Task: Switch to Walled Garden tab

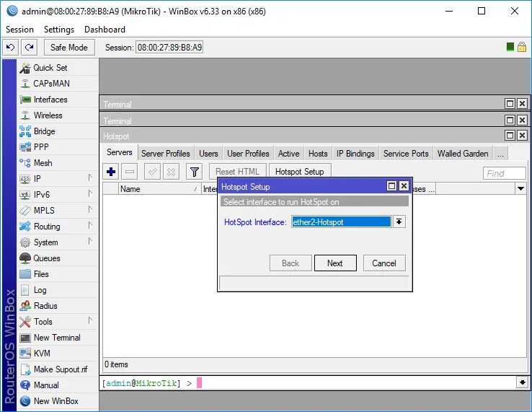Action: (463, 154)
